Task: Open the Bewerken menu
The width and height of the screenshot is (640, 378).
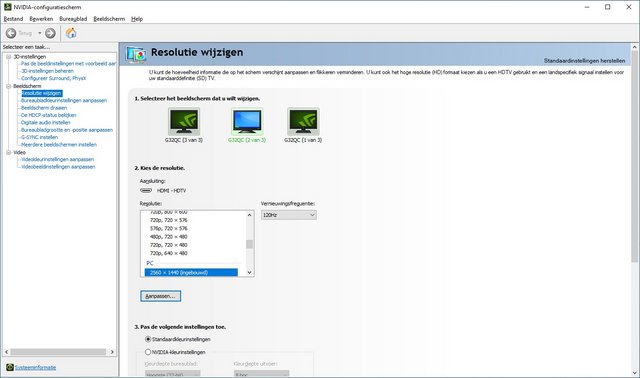Action: click(41, 19)
